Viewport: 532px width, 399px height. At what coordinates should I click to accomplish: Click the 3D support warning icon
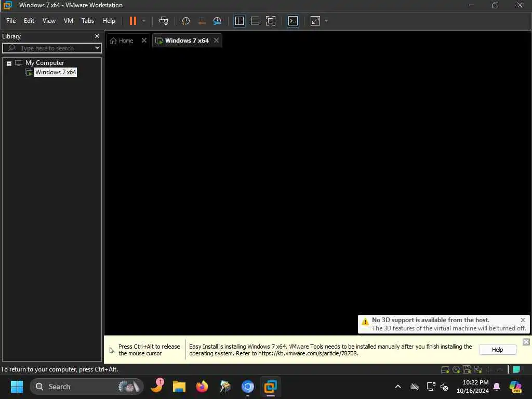[365, 321]
